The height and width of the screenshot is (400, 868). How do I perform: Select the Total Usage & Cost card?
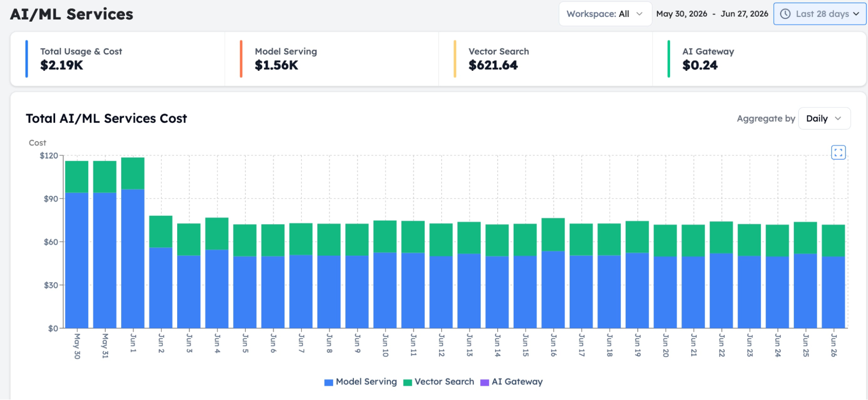coord(118,59)
